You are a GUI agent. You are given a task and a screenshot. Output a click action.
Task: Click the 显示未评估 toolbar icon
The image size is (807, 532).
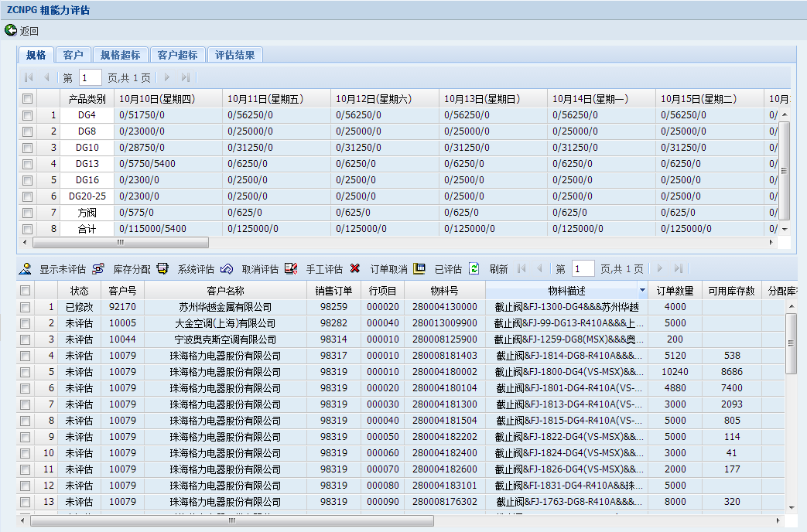click(26, 269)
